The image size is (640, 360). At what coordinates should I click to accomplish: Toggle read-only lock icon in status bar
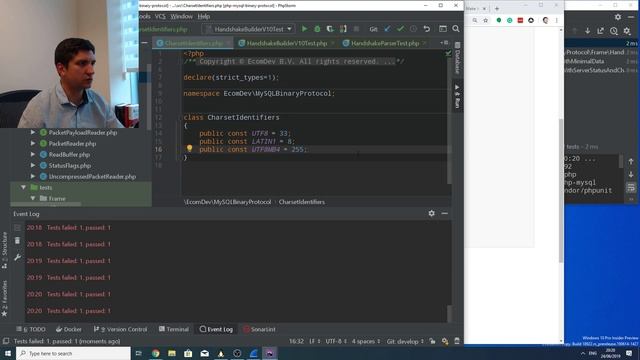432,341
